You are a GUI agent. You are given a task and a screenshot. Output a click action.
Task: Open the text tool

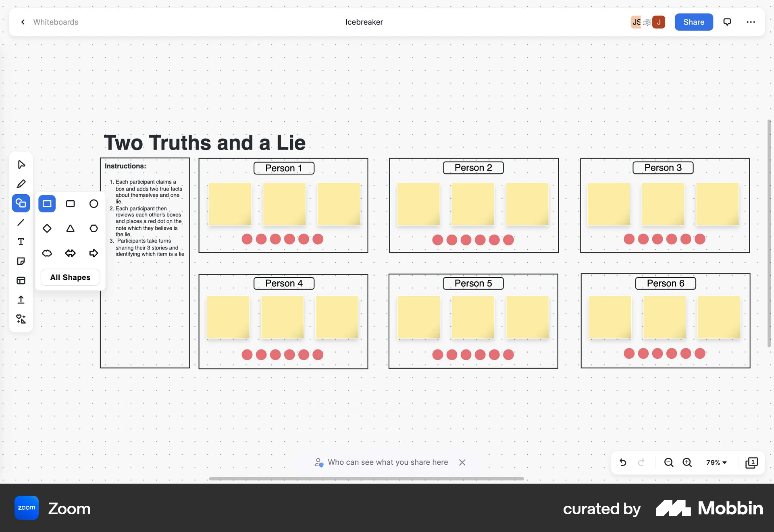coord(21,242)
